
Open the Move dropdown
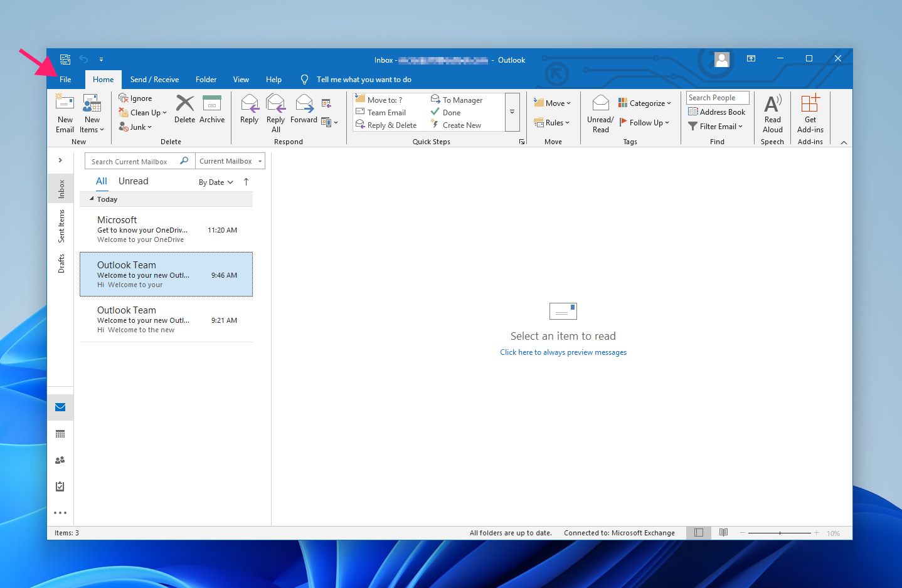[552, 103]
